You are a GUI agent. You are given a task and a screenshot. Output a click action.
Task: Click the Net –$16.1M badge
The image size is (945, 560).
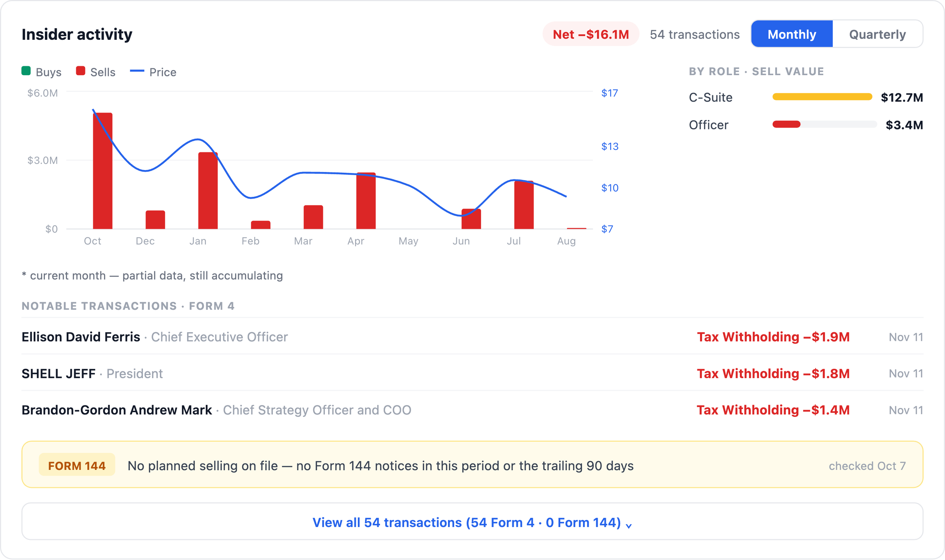(591, 34)
